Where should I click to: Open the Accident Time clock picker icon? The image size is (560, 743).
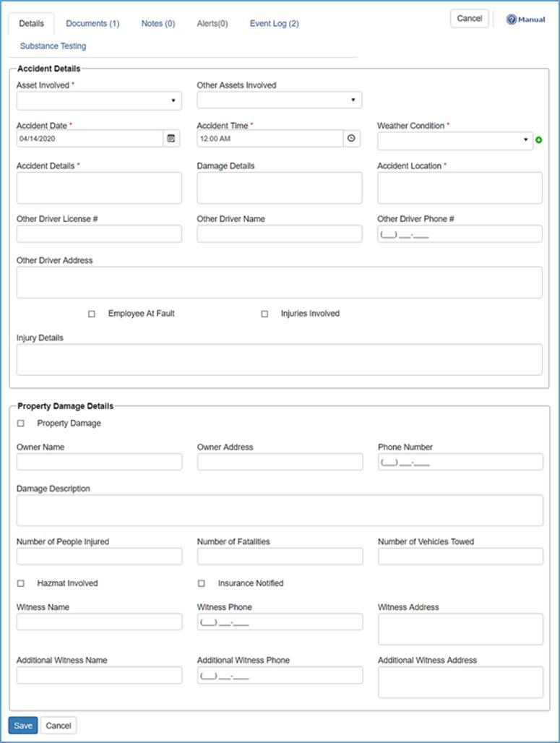tap(352, 138)
